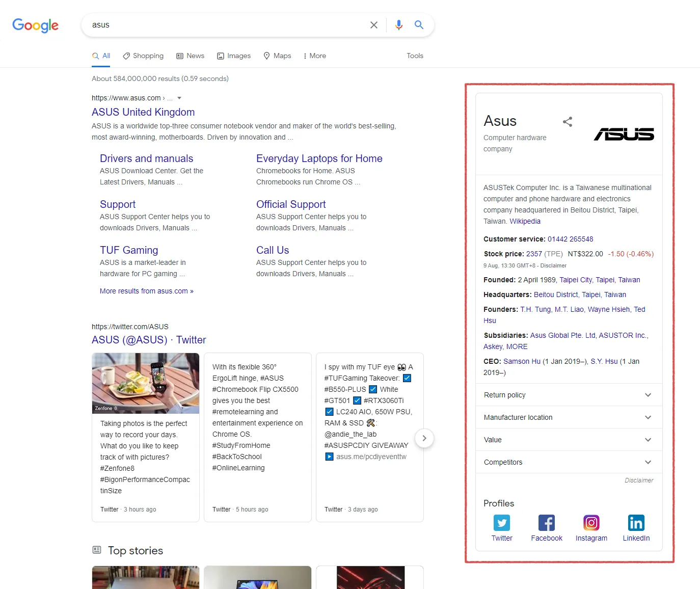Clear the search box with the X icon

coord(374,24)
